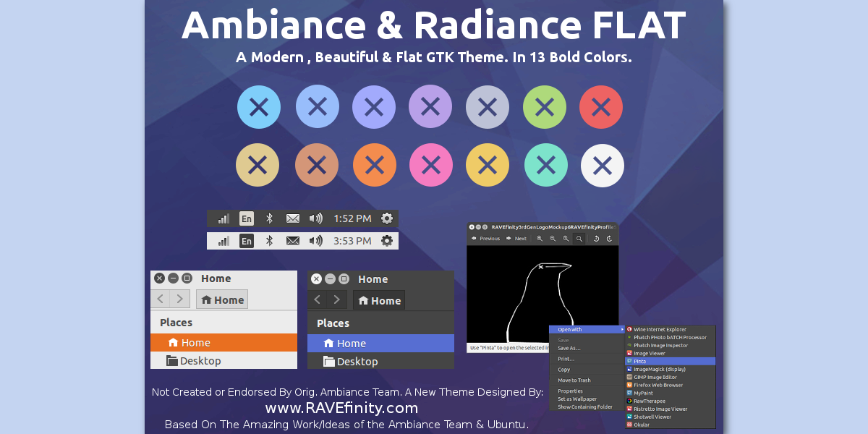Click the www.RAVEfinity.com text
Image resolution: width=868 pixels, height=434 pixels.
pyautogui.click(x=342, y=408)
